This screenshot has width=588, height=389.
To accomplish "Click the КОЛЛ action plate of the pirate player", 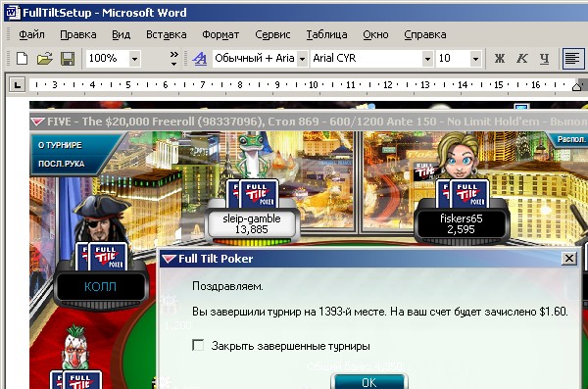I will pyautogui.click(x=100, y=286).
